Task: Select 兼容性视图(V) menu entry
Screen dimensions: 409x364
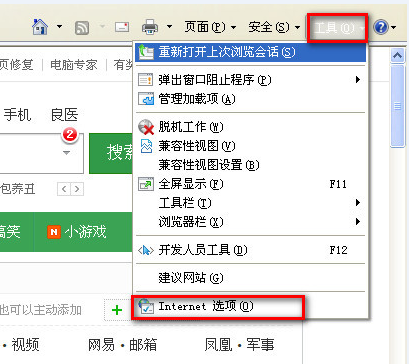Action: (251, 146)
